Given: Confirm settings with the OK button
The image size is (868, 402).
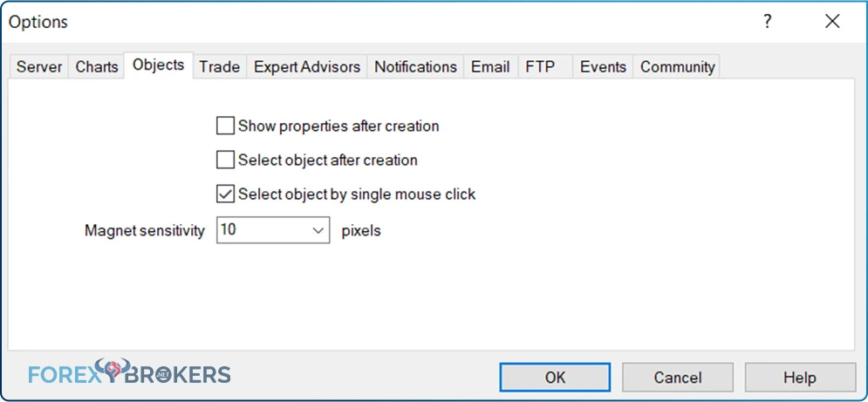Looking at the screenshot, I should 555,377.
